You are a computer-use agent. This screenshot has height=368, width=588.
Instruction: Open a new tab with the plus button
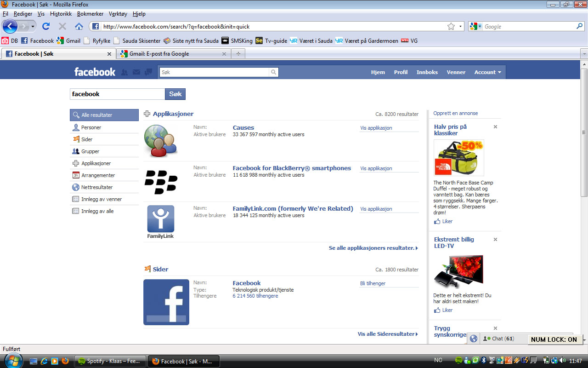[238, 54]
